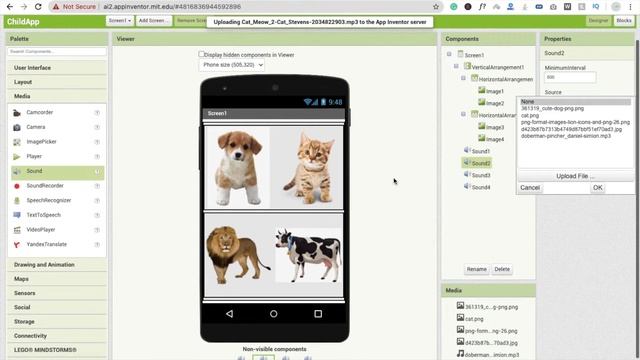
Task: Expand Social palette section
Action: [57, 307]
